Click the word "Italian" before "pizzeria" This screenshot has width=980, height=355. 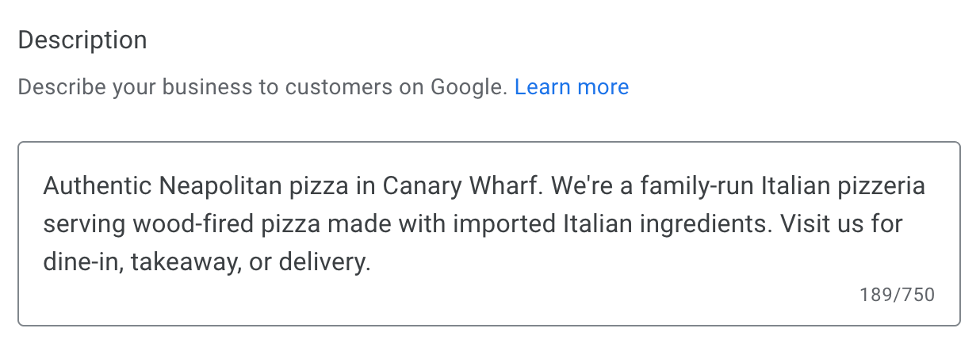(794, 186)
